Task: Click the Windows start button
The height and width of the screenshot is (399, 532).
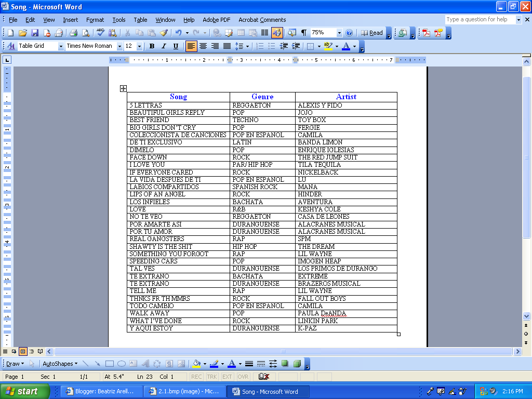Action: point(25,391)
